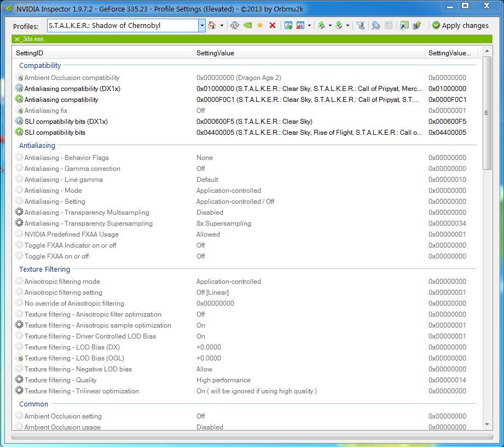Viewport: 504px width, 447px height.
Task: Click gear icon beside Ambient Occlusion compatibility
Action: coord(20,78)
